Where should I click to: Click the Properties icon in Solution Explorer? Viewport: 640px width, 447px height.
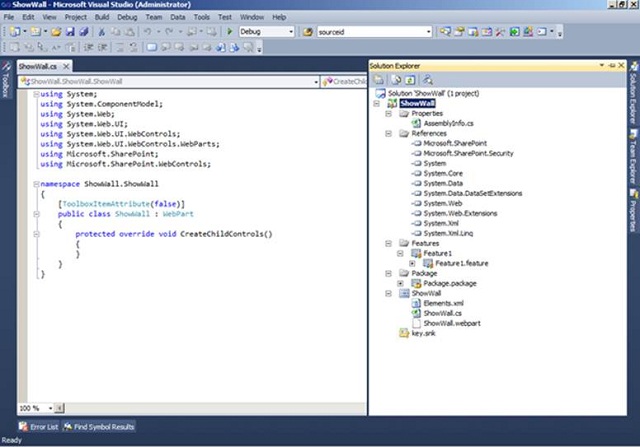click(x=379, y=80)
